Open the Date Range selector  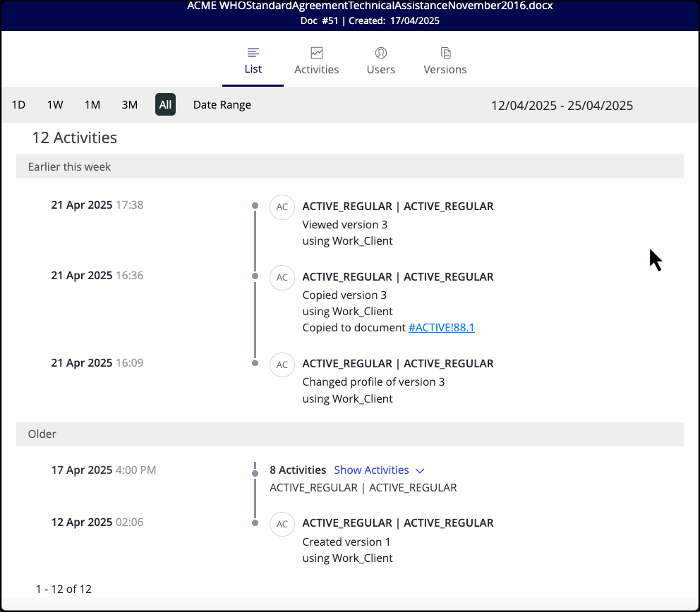[222, 104]
